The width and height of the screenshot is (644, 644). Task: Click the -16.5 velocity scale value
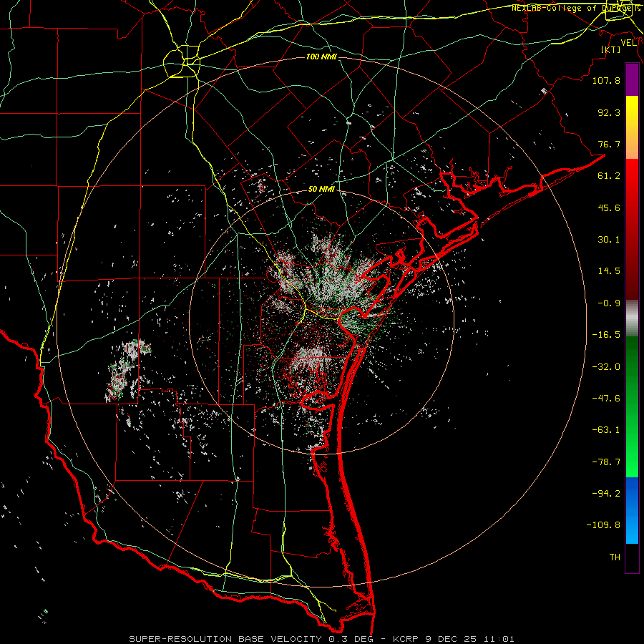pos(606,335)
